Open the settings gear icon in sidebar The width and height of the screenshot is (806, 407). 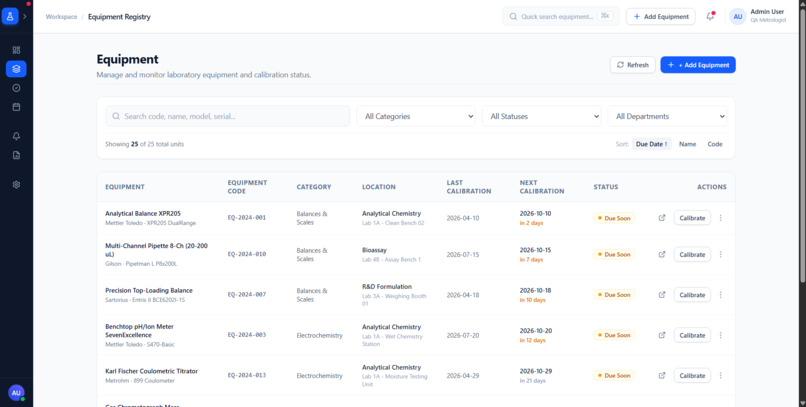pos(16,184)
